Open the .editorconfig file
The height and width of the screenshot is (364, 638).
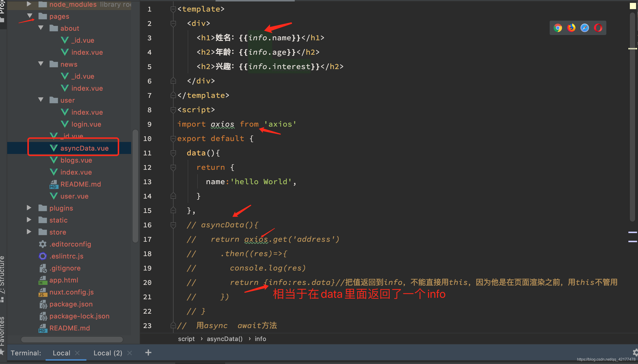[x=70, y=244]
